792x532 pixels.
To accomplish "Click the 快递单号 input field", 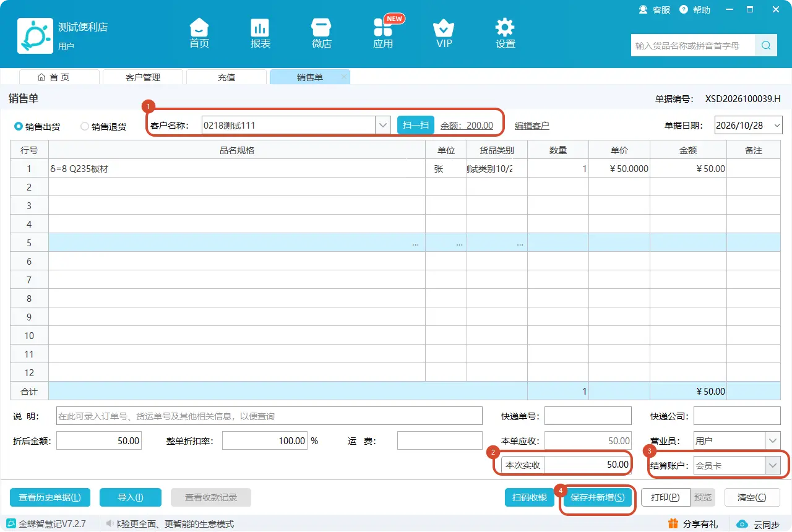I will click(588, 416).
